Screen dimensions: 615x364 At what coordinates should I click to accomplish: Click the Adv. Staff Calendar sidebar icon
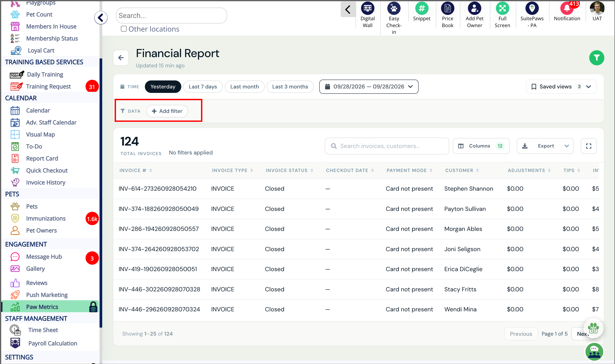tap(15, 123)
